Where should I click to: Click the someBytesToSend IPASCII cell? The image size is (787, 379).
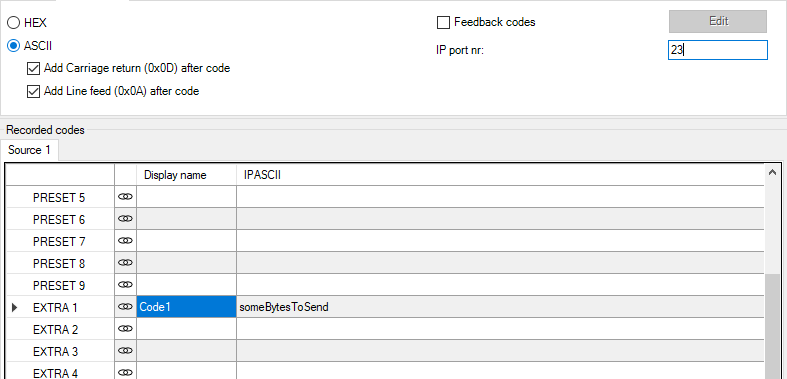[500, 307]
